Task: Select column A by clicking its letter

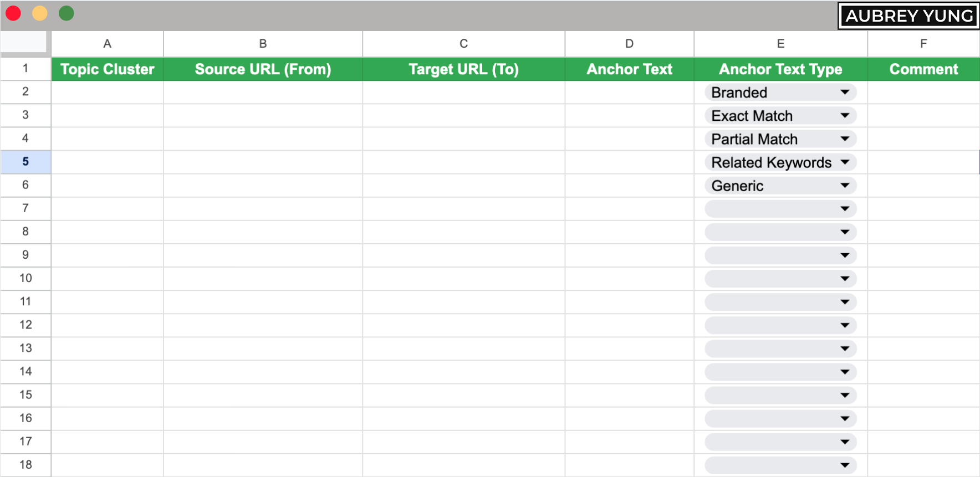Action: 107,43
